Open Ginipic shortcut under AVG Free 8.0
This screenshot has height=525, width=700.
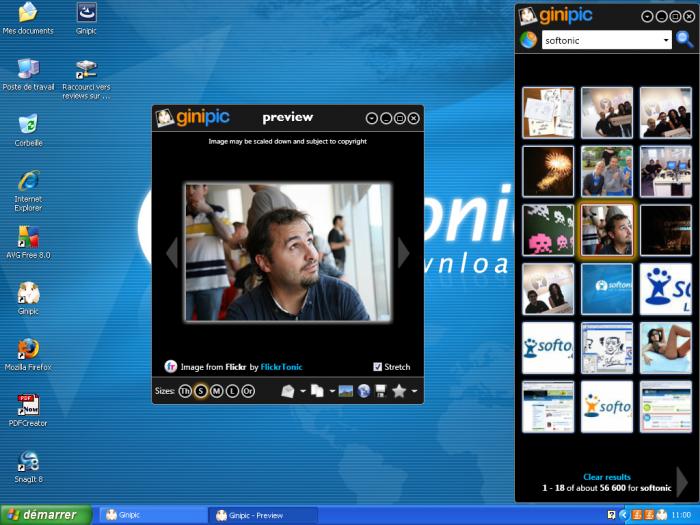click(x=28, y=299)
